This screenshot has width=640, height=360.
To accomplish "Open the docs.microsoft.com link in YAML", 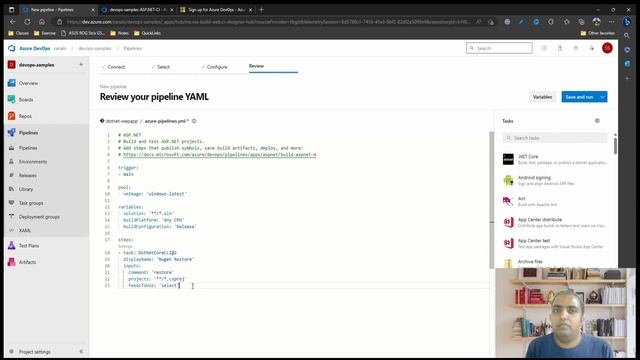I will (x=219, y=155).
